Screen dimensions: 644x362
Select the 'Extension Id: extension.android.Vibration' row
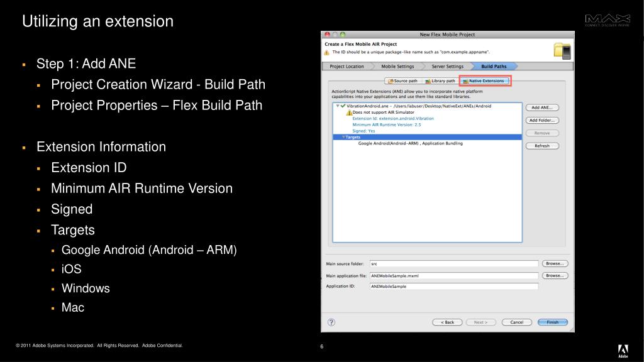tap(393, 119)
